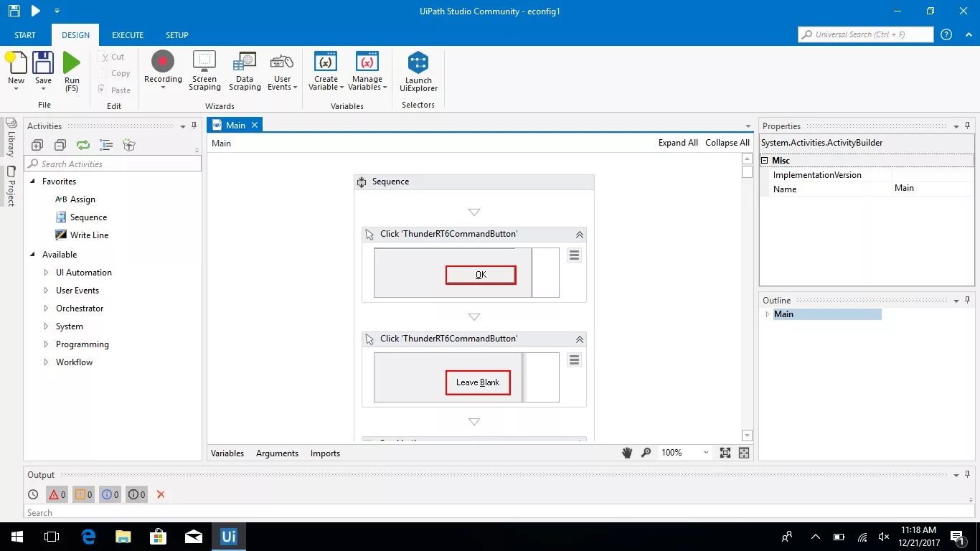
Task: Click the zoom magnifier icon
Action: 646,453
